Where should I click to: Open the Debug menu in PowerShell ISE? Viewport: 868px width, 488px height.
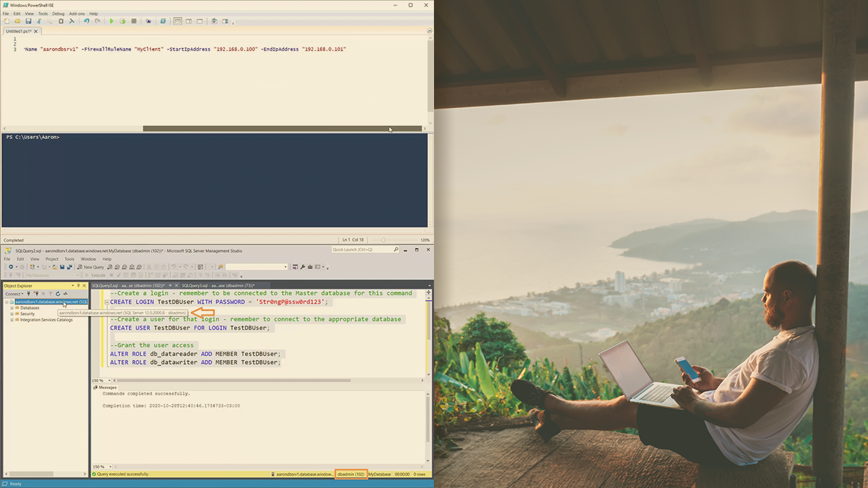[58, 14]
